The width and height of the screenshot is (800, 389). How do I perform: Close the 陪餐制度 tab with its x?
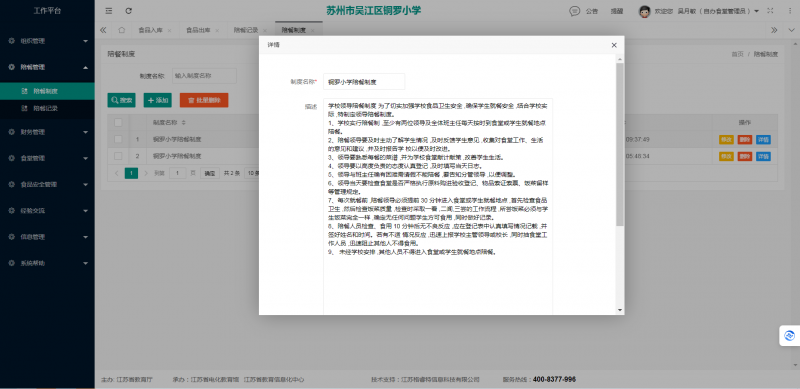pos(312,31)
